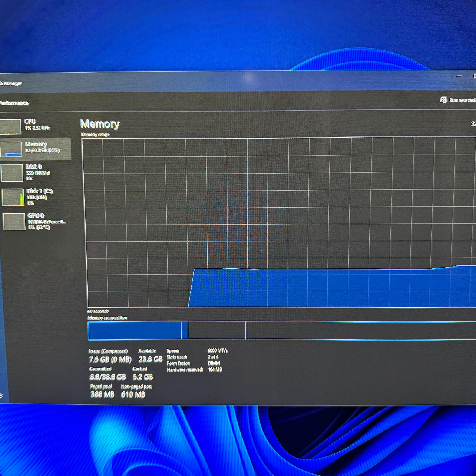The width and height of the screenshot is (476, 476).
Task: Click the Disk 0 mini graph thumbnail
Action: [x=12, y=173]
